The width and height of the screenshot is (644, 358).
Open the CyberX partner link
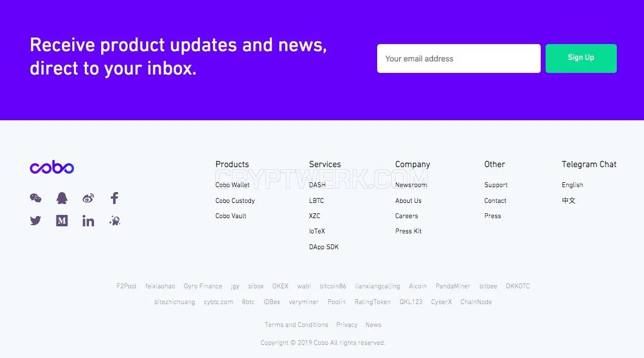441,302
